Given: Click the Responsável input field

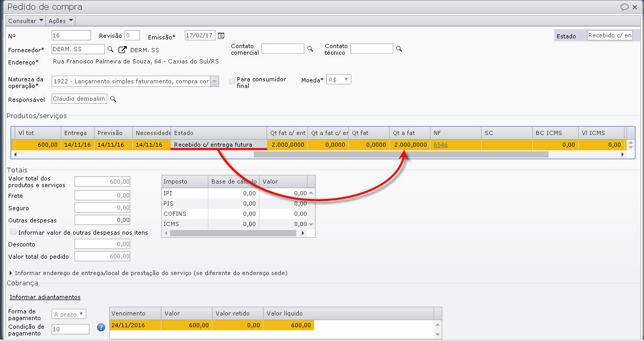Looking at the screenshot, I should tap(79, 99).
